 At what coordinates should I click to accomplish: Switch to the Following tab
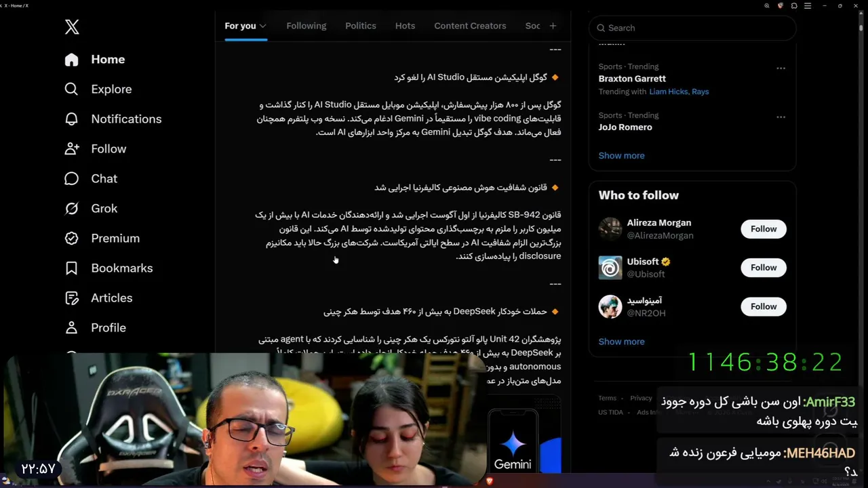point(307,26)
